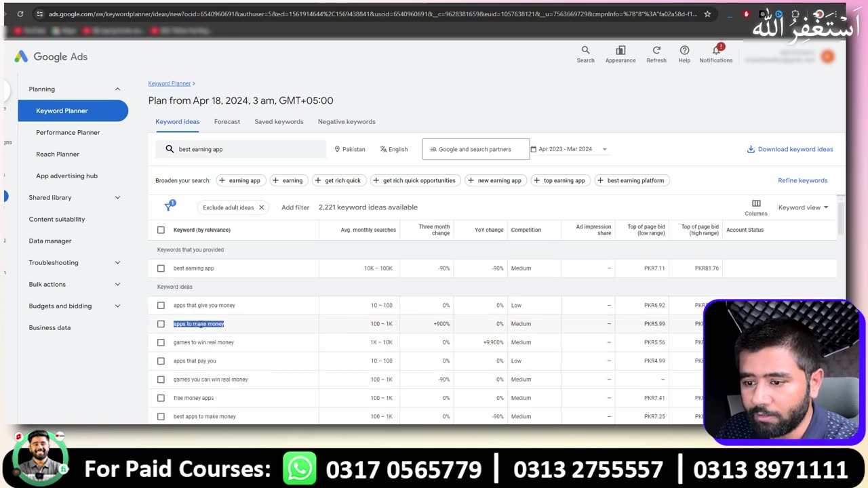868x488 pixels.
Task: Expand the Bulk actions section
Action: tap(117, 284)
